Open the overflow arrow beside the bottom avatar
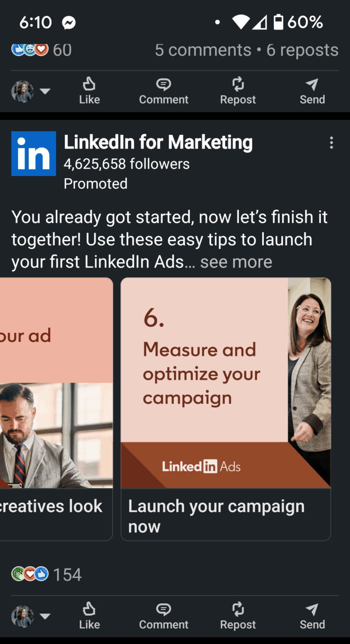This screenshot has width=350, height=644. coord(45,616)
